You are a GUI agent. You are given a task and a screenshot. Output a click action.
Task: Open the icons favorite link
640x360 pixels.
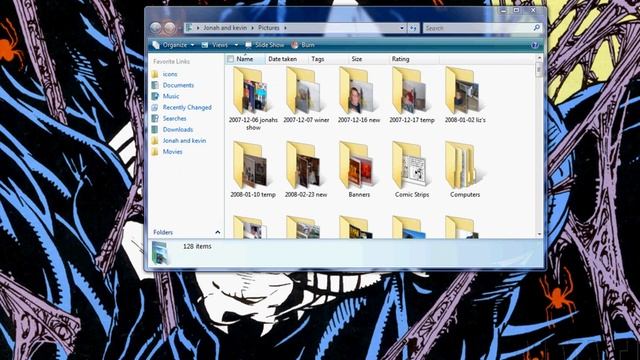point(170,74)
